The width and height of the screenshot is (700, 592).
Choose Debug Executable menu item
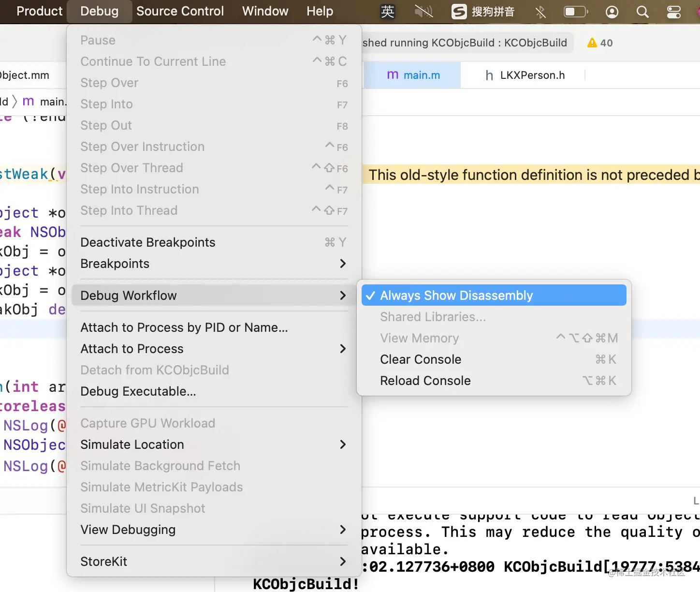pos(214,391)
